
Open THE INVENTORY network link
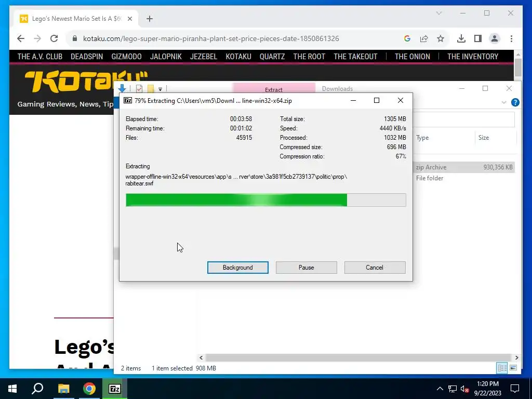tap(473, 57)
